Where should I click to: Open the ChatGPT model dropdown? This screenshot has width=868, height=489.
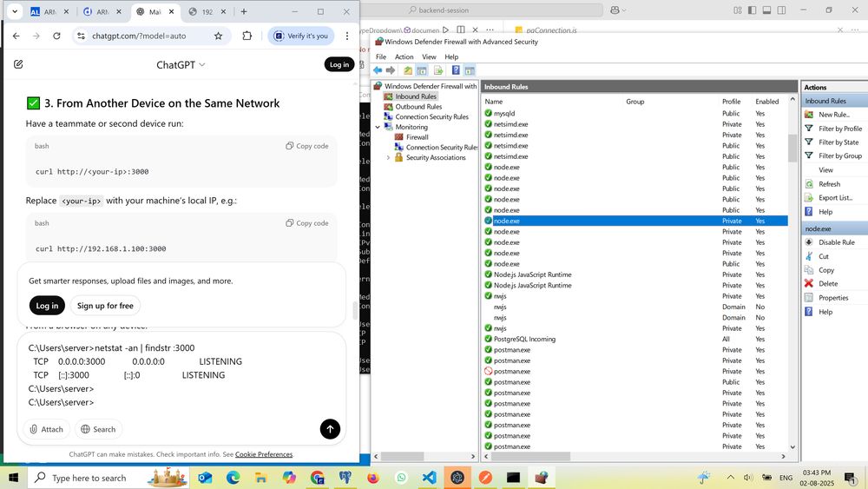click(x=181, y=64)
